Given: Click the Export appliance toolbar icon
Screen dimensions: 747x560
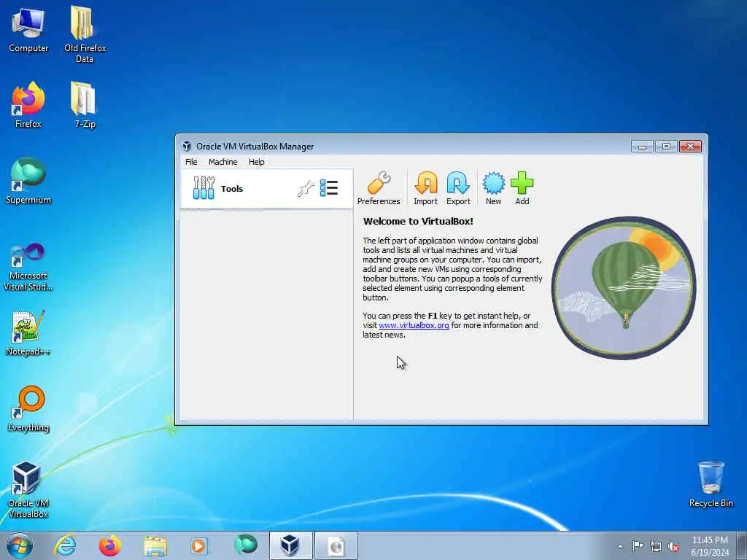Looking at the screenshot, I should click(x=458, y=189).
